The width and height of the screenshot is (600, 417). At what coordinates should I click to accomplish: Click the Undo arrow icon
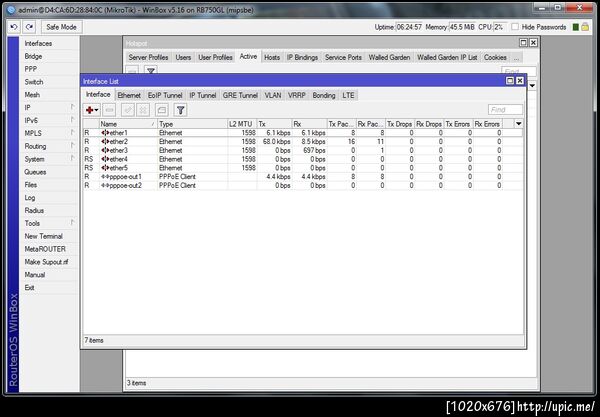click(14, 27)
